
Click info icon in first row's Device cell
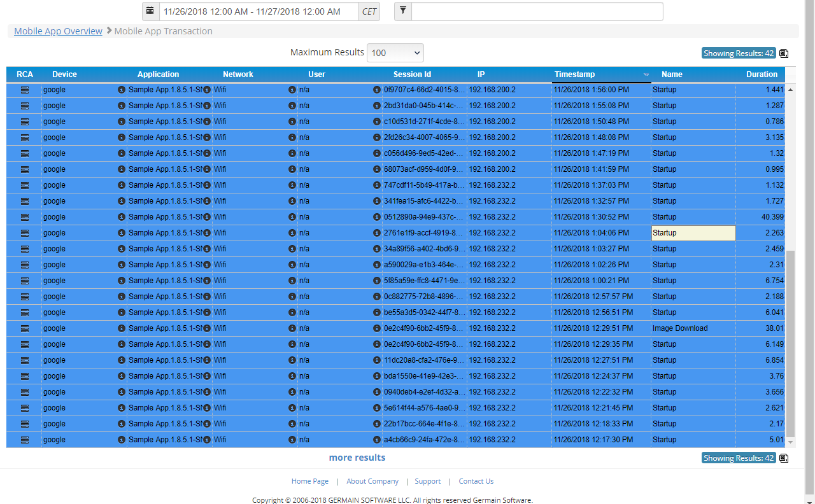pos(122,90)
